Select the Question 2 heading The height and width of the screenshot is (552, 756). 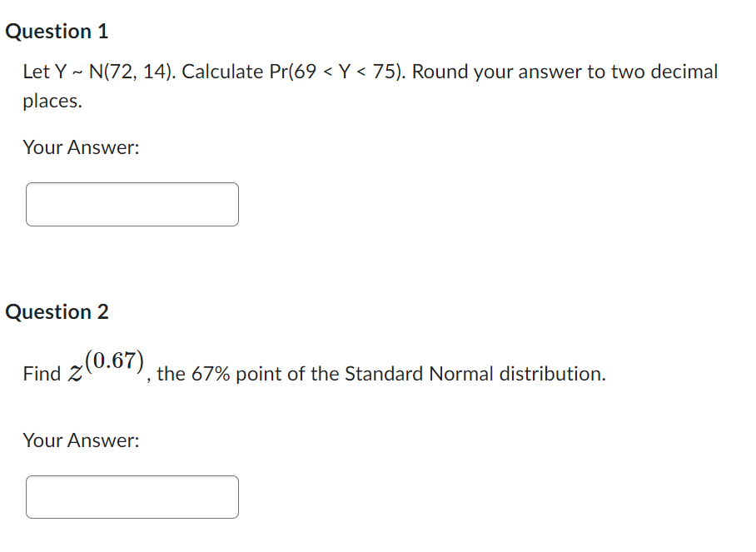[x=57, y=312]
